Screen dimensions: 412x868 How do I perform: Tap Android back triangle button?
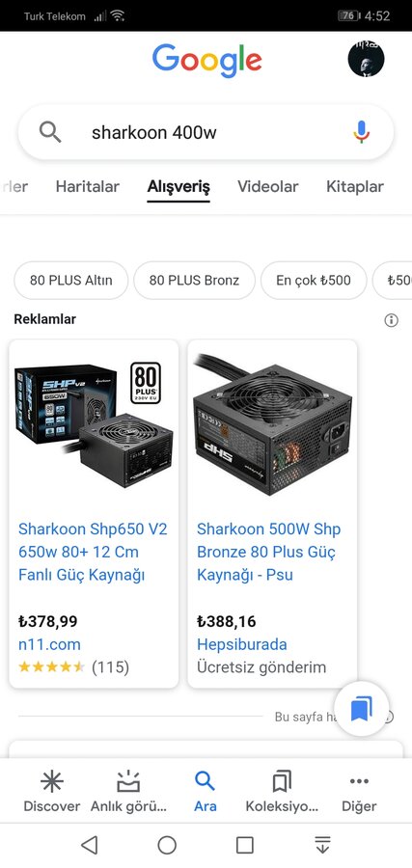tap(89, 845)
